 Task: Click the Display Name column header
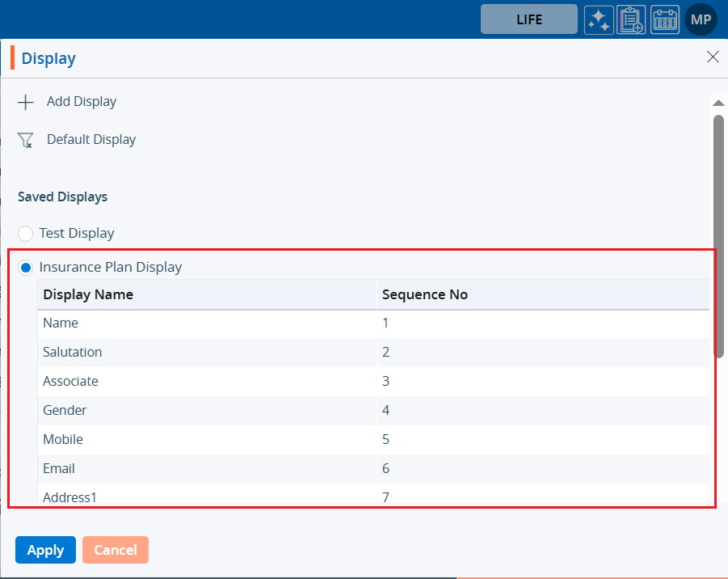coord(88,294)
